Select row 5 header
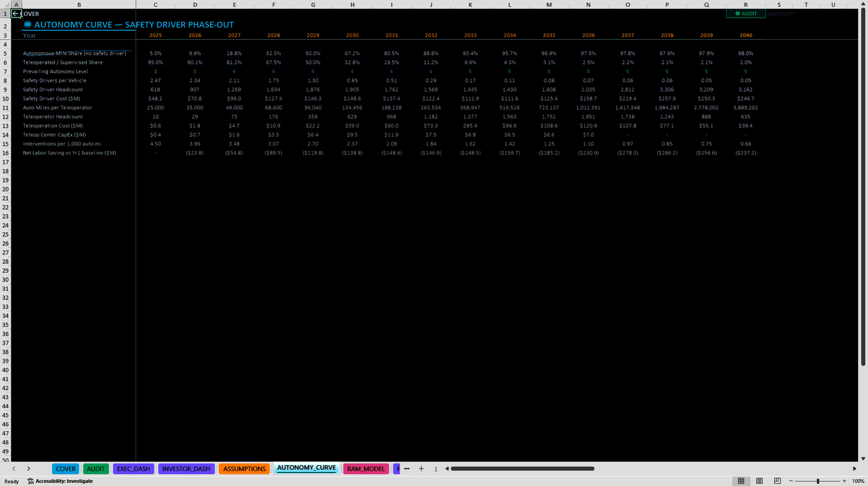The width and height of the screenshot is (868, 486). [x=5, y=53]
